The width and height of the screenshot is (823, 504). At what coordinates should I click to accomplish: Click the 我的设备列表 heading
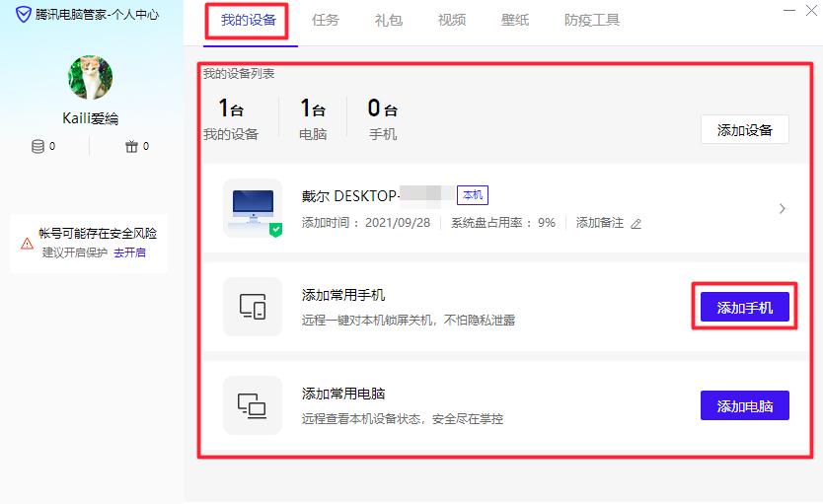239,73
